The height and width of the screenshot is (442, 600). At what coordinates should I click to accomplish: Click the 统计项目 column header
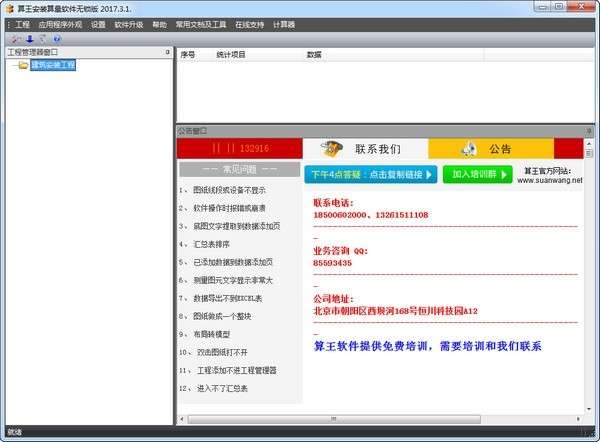point(231,55)
